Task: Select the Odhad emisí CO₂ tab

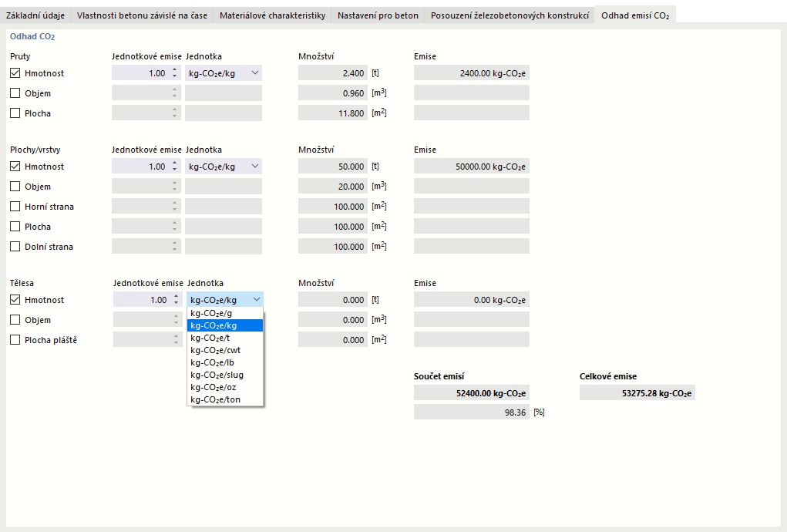Action: pos(635,15)
